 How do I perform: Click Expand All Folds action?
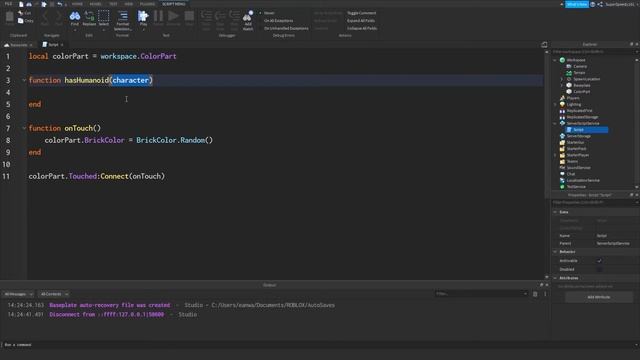pos(361,21)
